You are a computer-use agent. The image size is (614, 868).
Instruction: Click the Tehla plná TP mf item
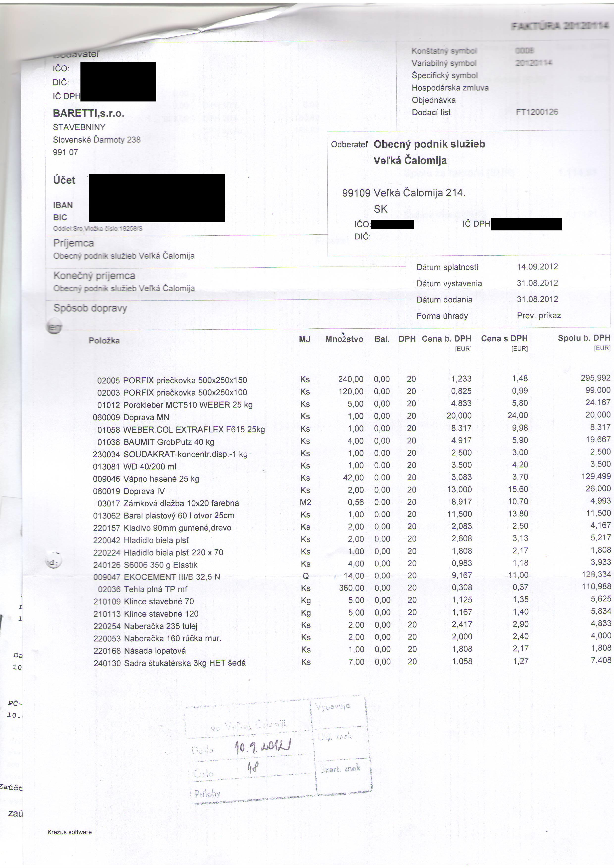(x=143, y=589)
